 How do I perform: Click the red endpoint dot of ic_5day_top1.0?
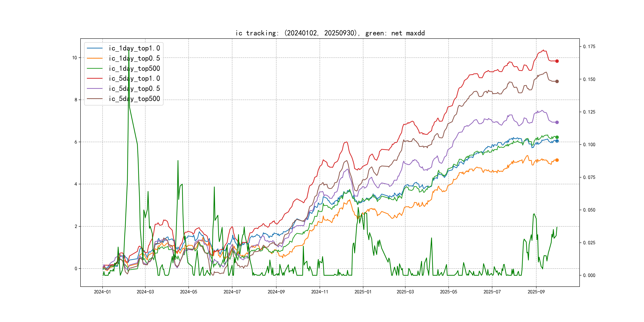pyautogui.click(x=557, y=61)
